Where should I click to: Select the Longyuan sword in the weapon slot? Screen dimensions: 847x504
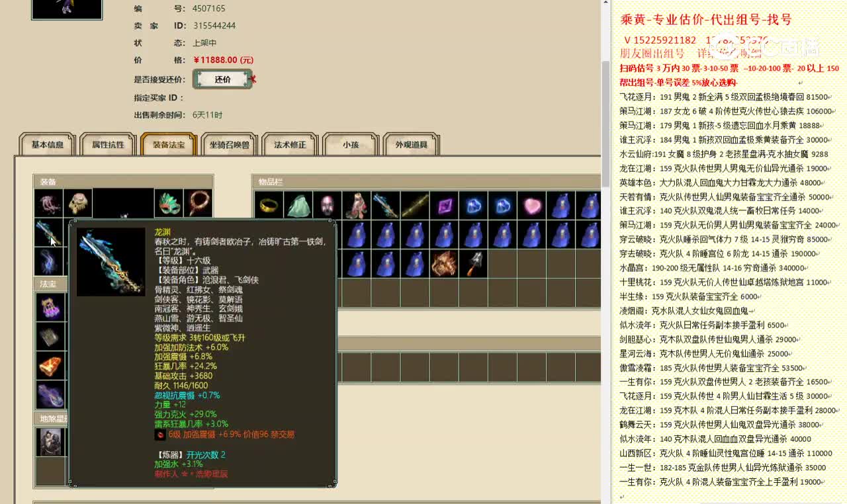[49, 233]
